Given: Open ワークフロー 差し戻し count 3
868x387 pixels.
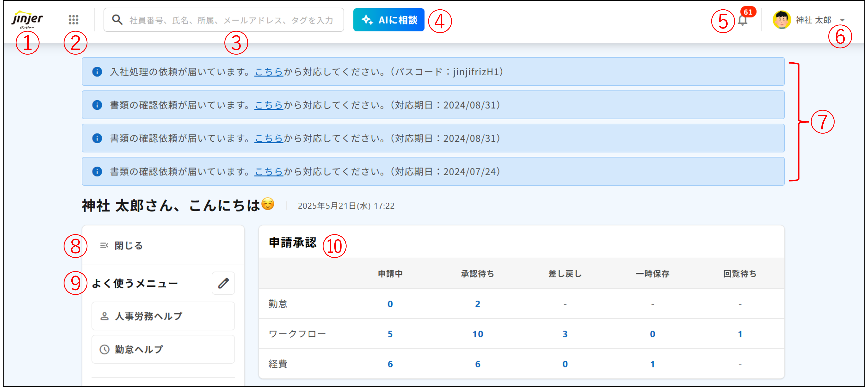Looking at the screenshot, I should [x=565, y=334].
